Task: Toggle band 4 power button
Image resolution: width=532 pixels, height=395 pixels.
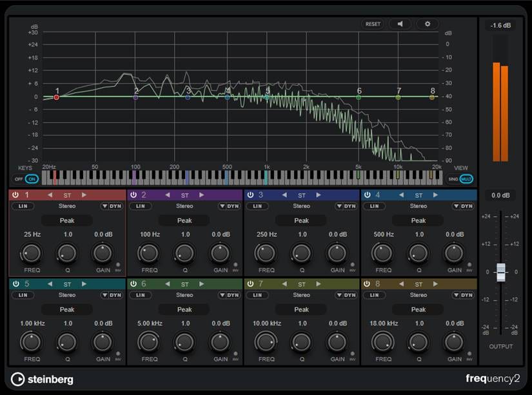Action: click(x=367, y=195)
